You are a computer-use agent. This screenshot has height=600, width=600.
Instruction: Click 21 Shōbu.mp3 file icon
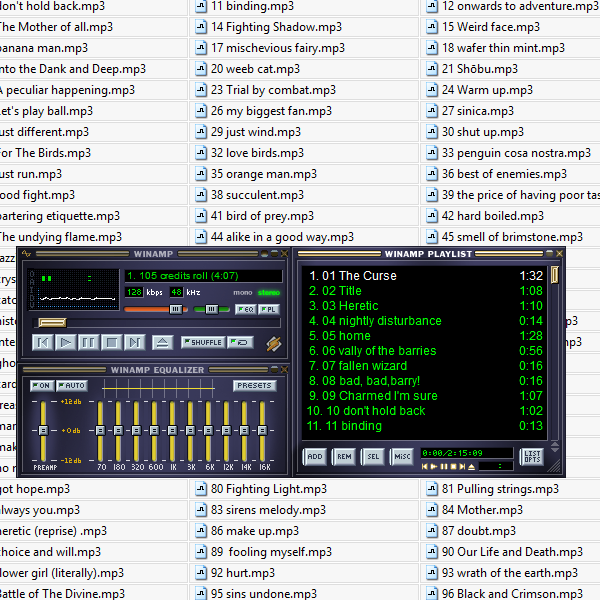(432, 69)
